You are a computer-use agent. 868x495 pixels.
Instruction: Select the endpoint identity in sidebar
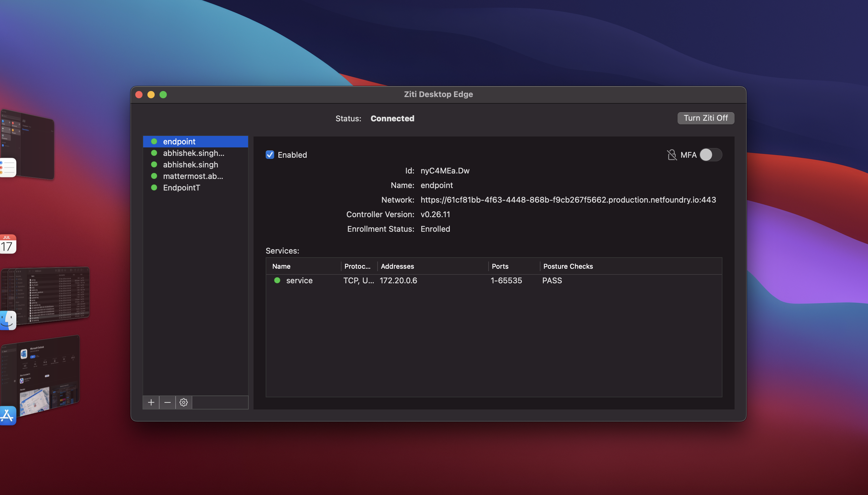[195, 141]
